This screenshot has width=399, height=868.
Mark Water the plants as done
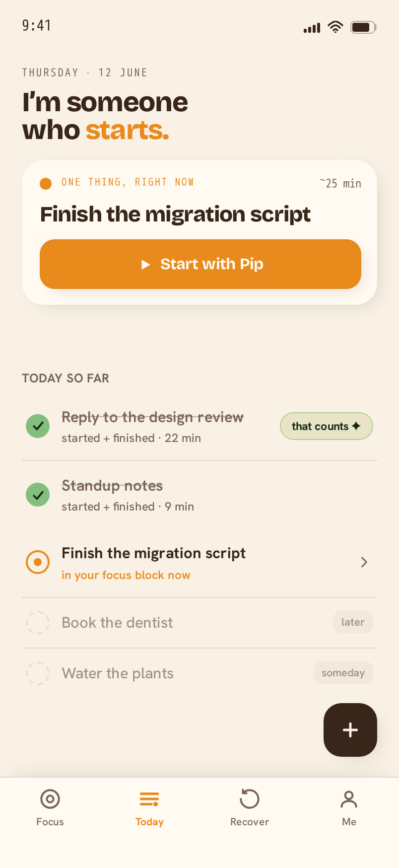[x=38, y=673]
